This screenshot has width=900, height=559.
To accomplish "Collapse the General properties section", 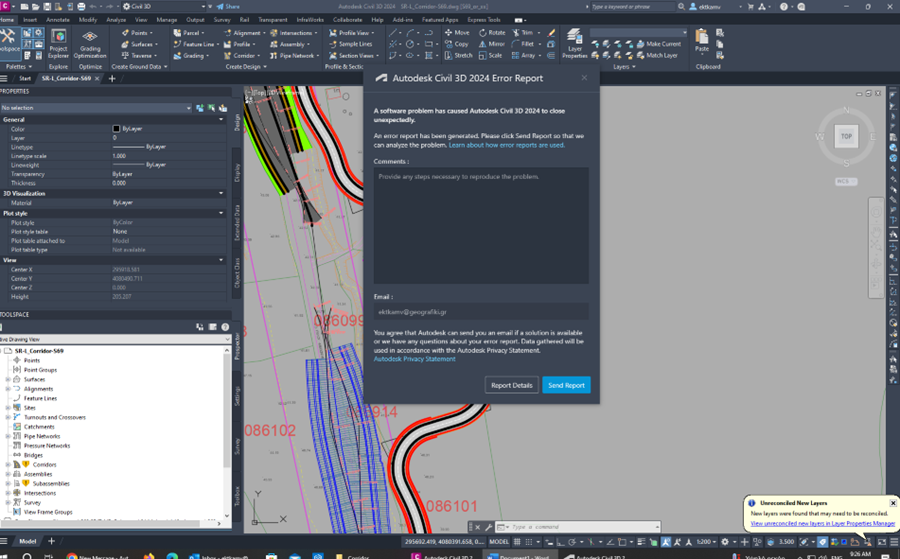I will point(221,119).
